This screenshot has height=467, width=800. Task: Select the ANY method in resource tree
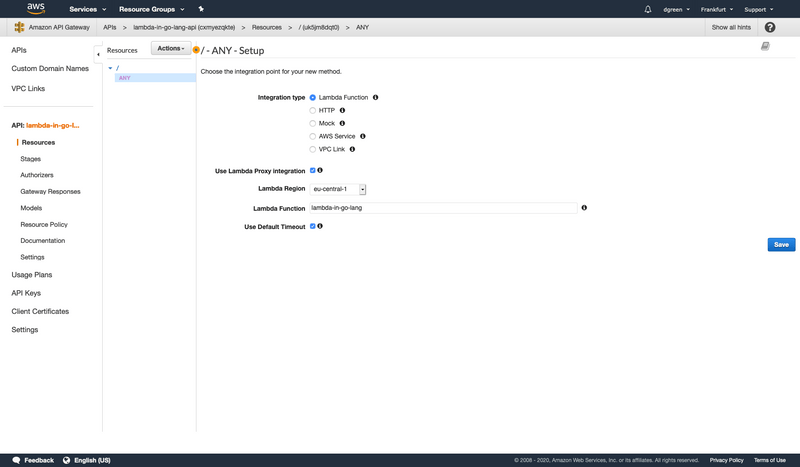pos(155,78)
